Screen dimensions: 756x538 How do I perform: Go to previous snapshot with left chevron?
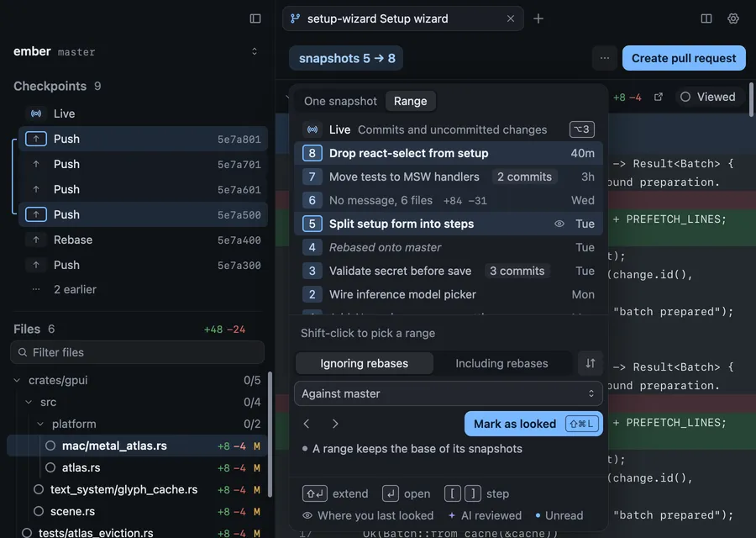click(x=307, y=424)
